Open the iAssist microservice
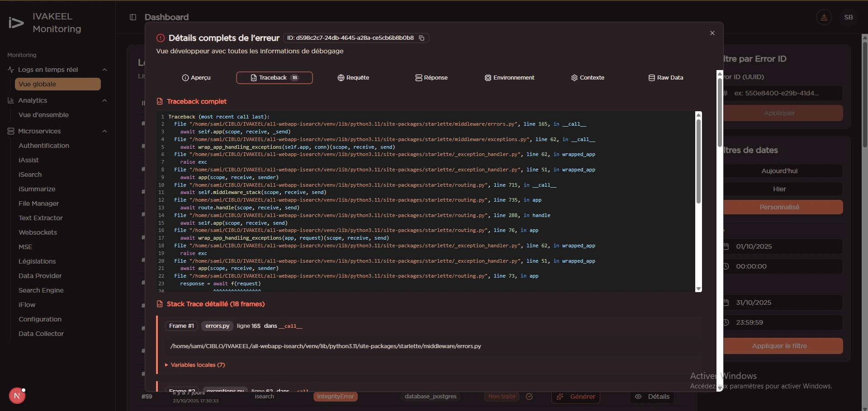This screenshot has width=868, height=411. click(58, 160)
